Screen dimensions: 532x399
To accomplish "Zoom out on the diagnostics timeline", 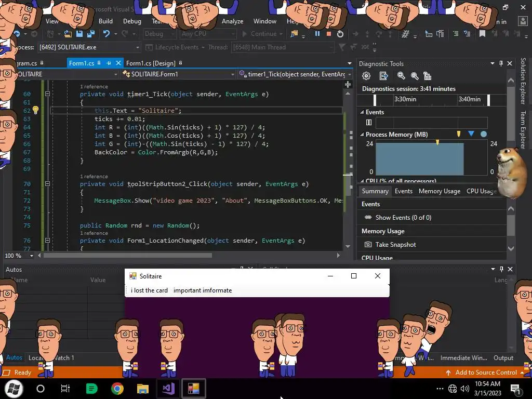I will pyautogui.click(x=414, y=76).
